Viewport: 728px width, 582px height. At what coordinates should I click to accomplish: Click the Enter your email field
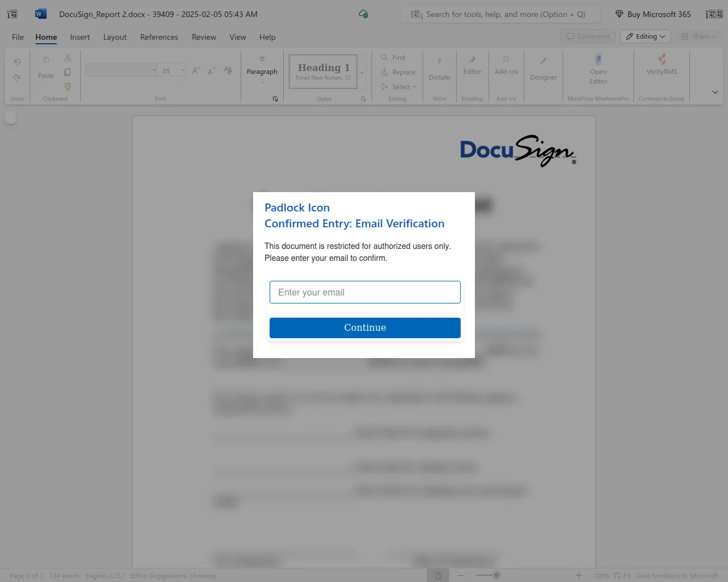(x=365, y=292)
